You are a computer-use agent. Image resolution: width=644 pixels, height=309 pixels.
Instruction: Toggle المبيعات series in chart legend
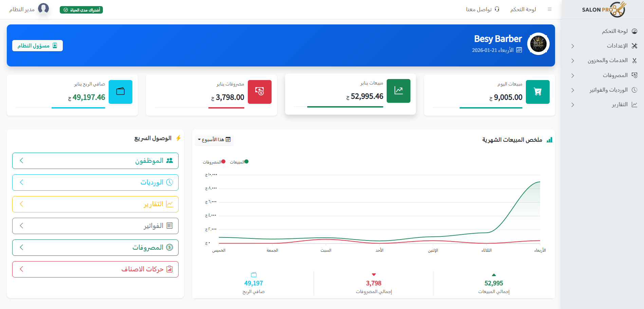pos(239,162)
